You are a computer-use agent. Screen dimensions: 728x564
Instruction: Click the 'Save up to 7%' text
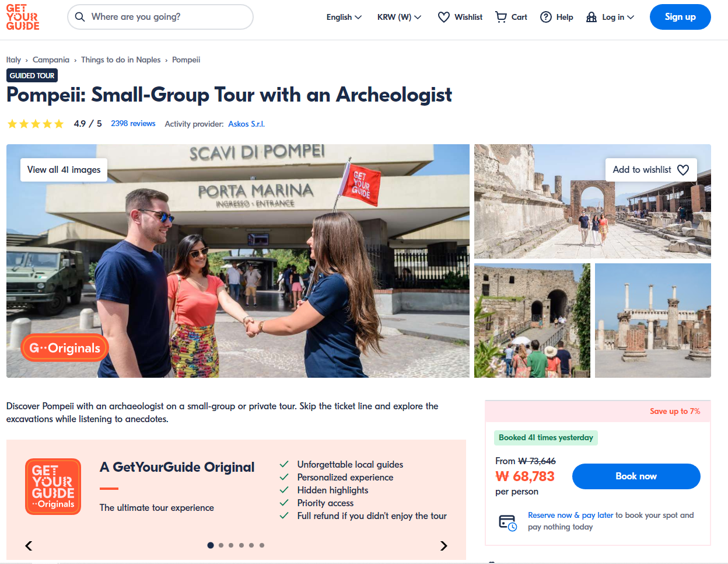(675, 411)
